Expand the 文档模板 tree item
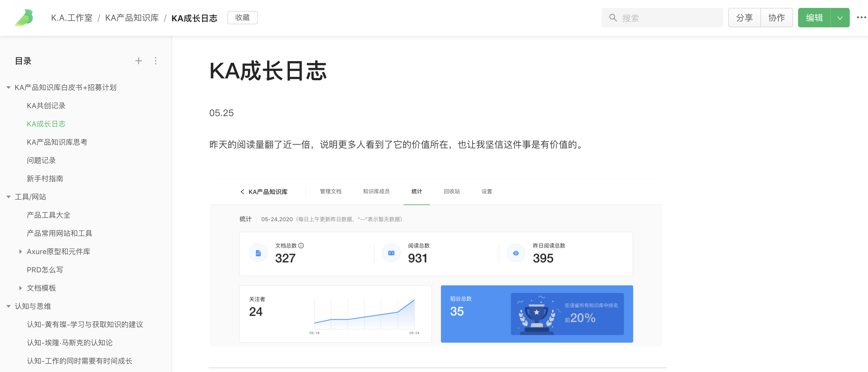Screen dimensions: 868x372 21,288
